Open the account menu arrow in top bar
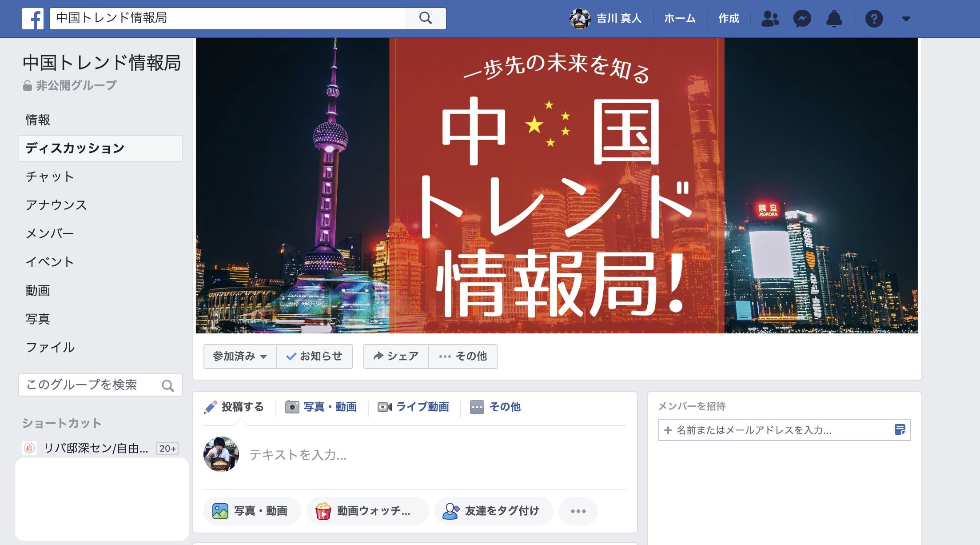 point(906,19)
